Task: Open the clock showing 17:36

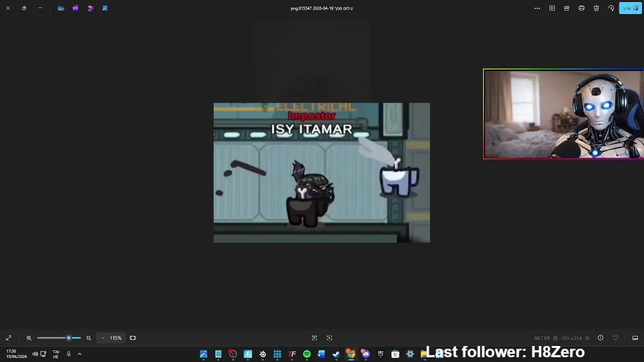Action: (17, 354)
